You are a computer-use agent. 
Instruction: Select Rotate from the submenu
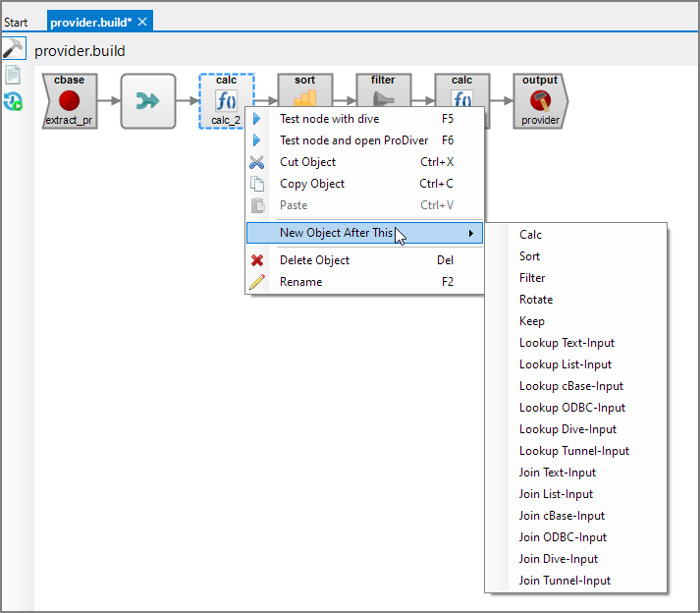(x=536, y=300)
